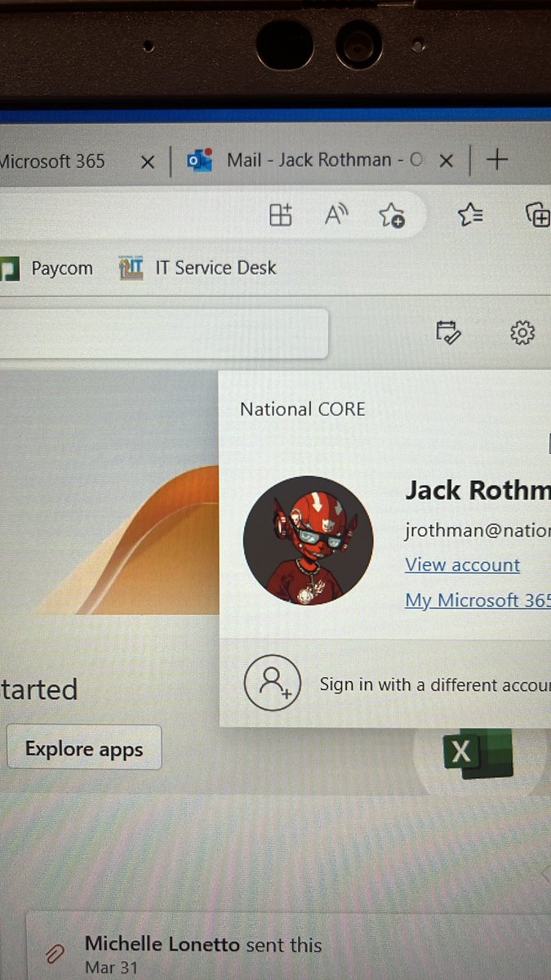Screen dimensions: 551x980
Task: Click the IT Service Desk bookmark icon
Action: (131, 267)
